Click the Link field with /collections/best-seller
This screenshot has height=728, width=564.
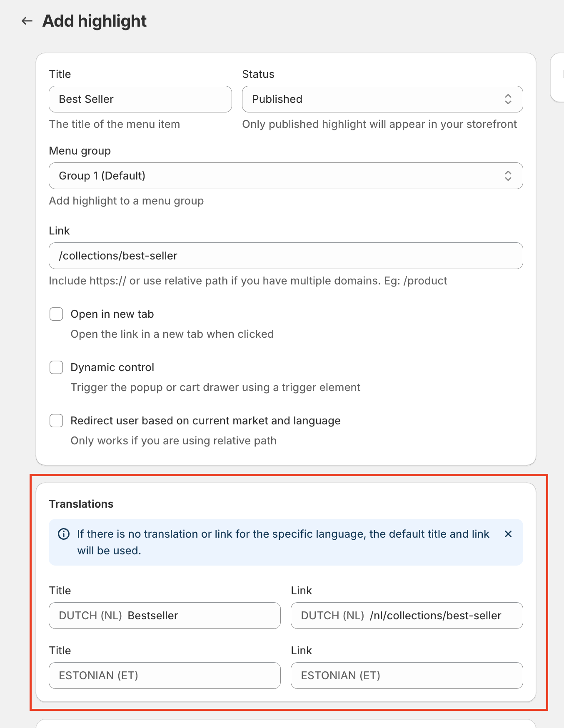point(286,256)
